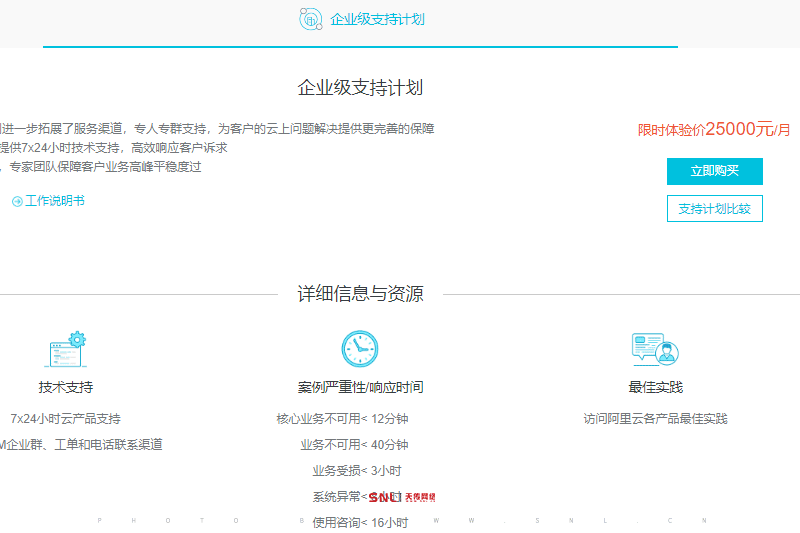The width and height of the screenshot is (800, 533).
Task: Click the text 使用咨询< 16小时
Action: pos(360,523)
